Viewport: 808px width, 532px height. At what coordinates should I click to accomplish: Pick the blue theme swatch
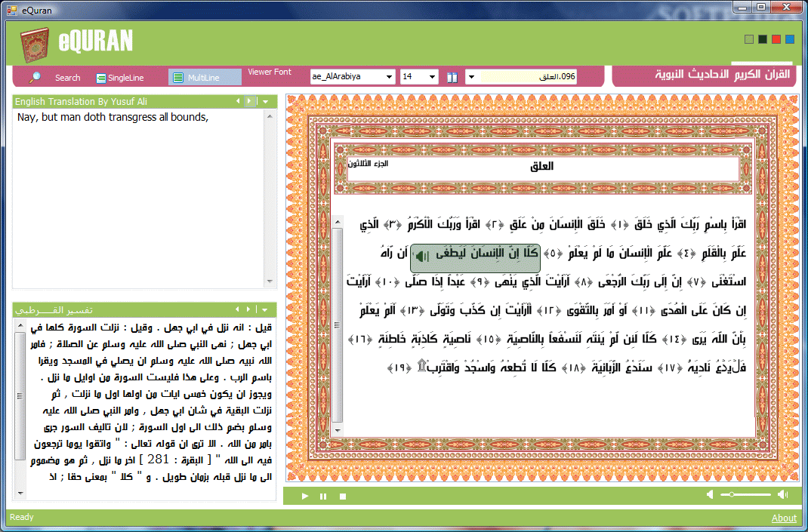[789, 40]
